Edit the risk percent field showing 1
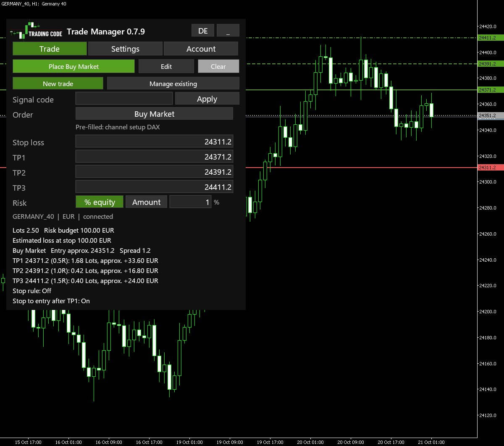 click(190, 202)
